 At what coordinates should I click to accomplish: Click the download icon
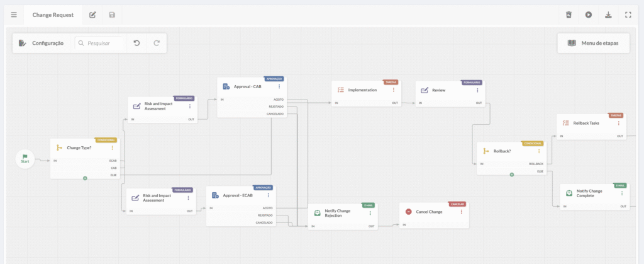coord(608,14)
